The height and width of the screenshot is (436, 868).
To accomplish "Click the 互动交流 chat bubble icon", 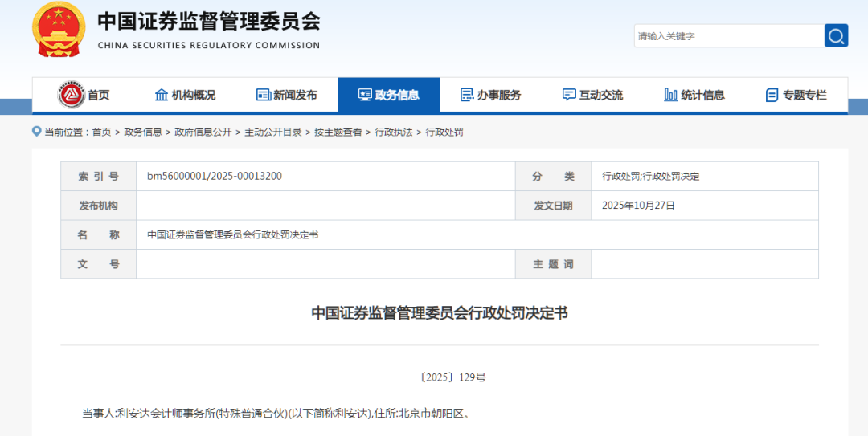I will [568, 96].
